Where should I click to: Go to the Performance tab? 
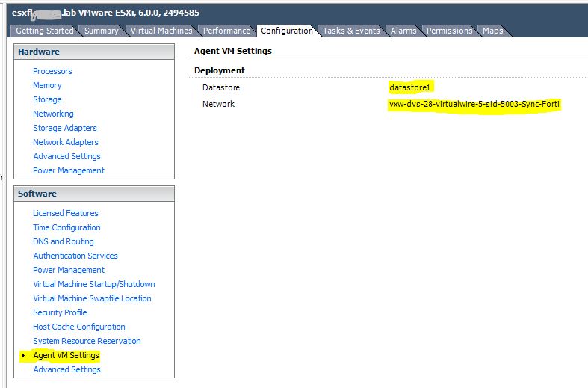(226, 31)
